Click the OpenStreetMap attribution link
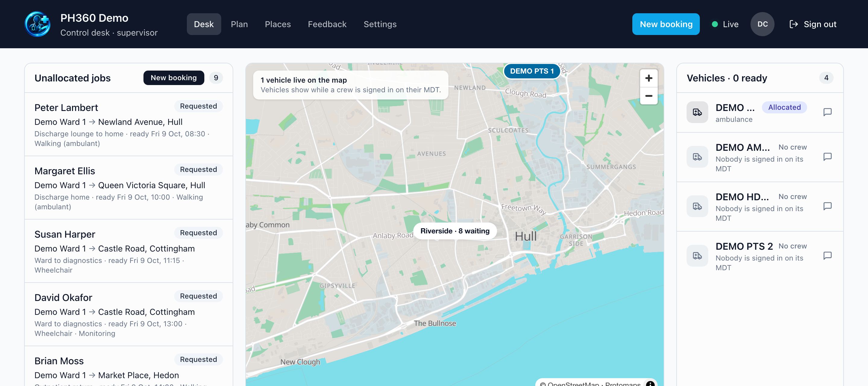868x386 pixels. pos(573,384)
